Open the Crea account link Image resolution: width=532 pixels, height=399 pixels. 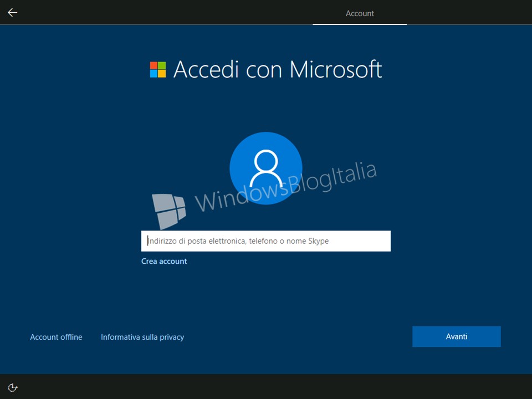(164, 261)
